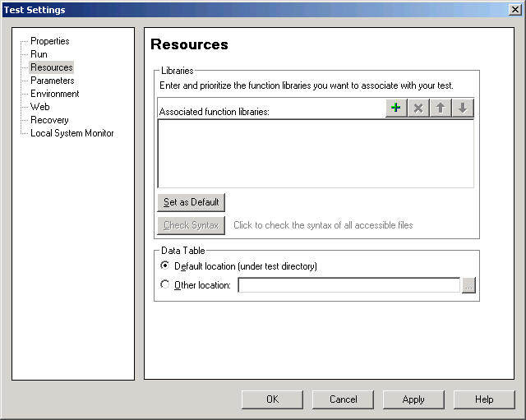Go to the Parameters settings node
Image resolution: width=526 pixels, height=420 pixels.
pos(53,81)
